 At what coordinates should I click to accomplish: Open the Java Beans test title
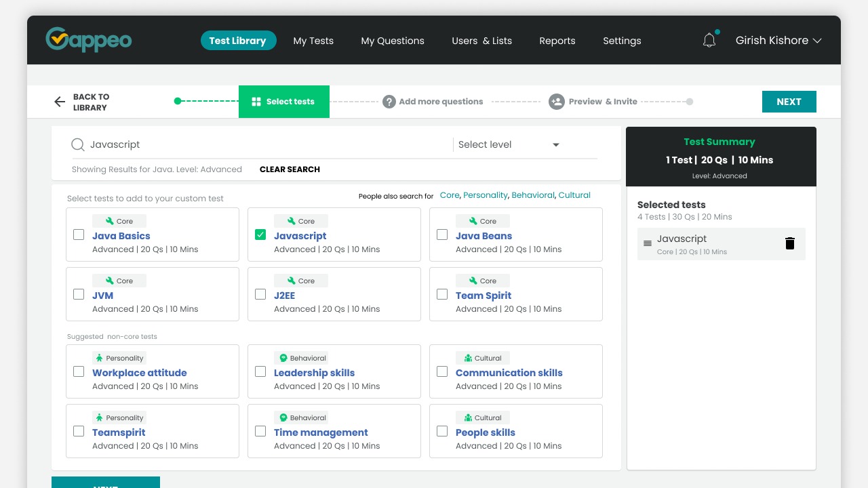[484, 236]
